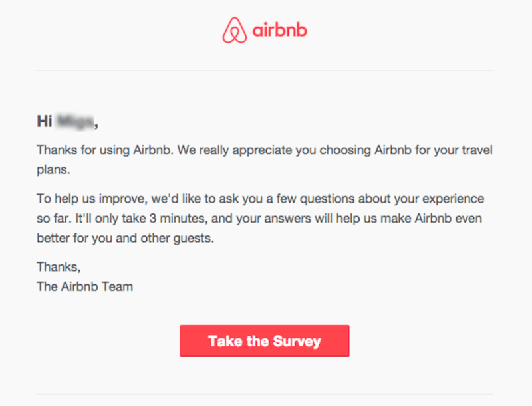532x406 pixels.
Task: Click the Airbnb Bélo logo symbol
Action: click(x=233, y=31)
